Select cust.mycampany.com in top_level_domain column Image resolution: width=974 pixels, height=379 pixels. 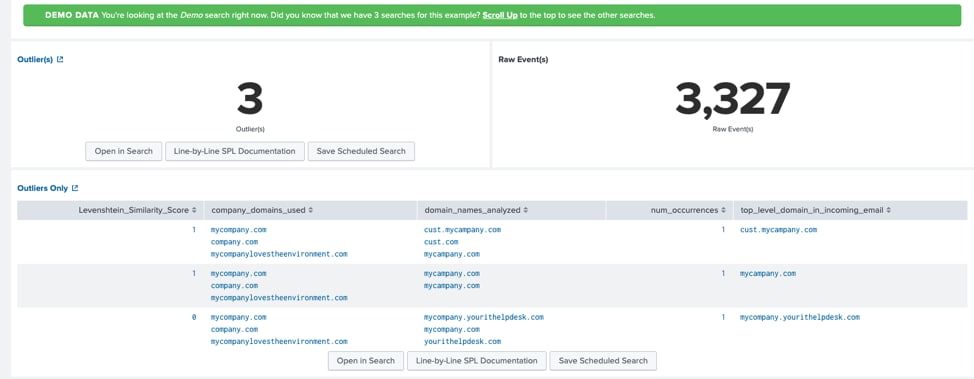tap(778, 229)
